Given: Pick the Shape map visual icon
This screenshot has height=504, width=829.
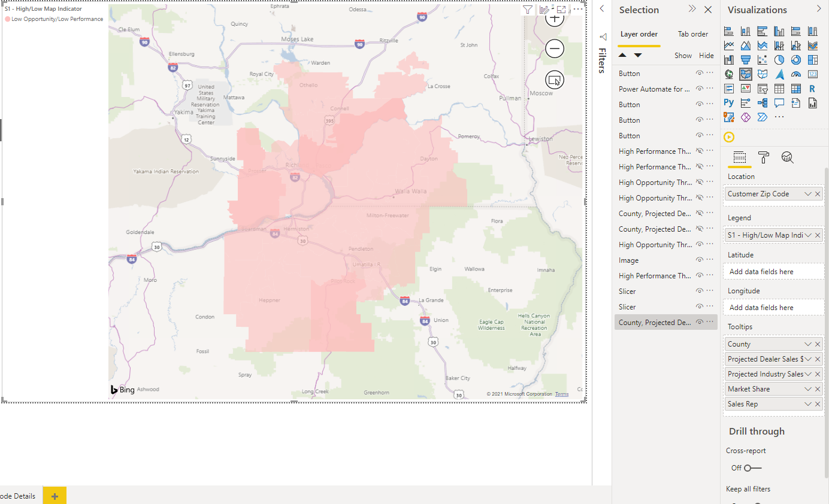Looking at the screenshot, I should point(763,74).
